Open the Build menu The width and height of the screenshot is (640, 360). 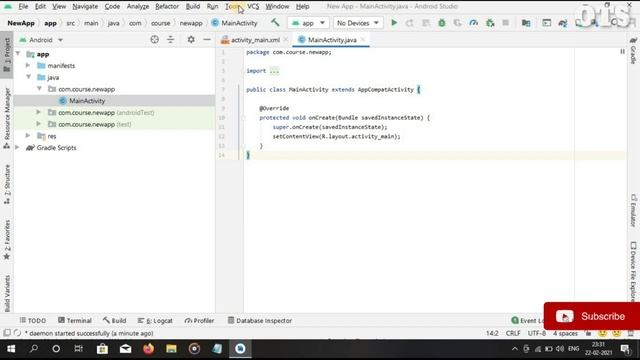pyautogui.click(x=193, y=7)
